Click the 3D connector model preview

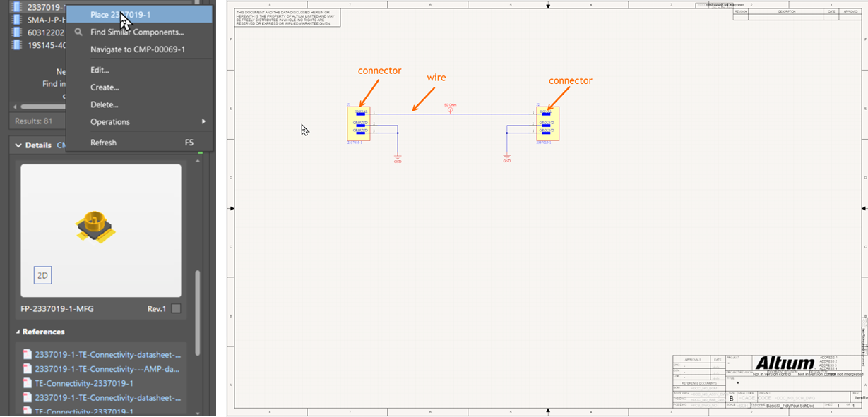point(96,225)
